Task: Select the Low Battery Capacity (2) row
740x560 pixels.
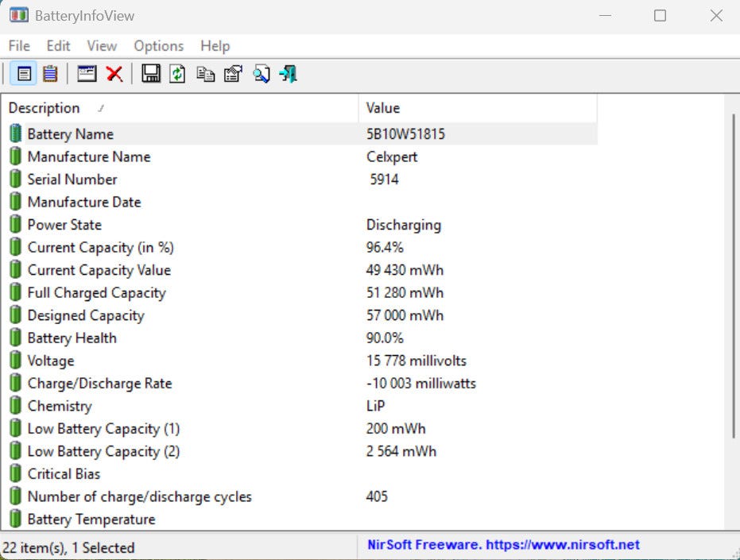Action: click(300, 450)
